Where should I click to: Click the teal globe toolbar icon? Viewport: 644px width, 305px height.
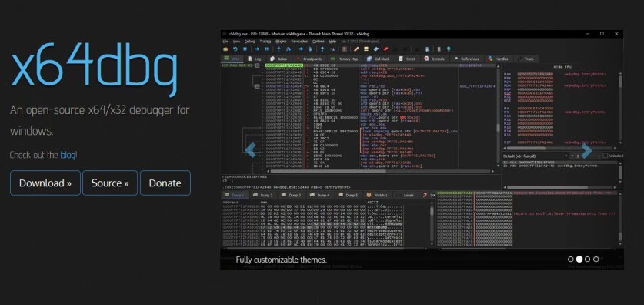point(449,49)
